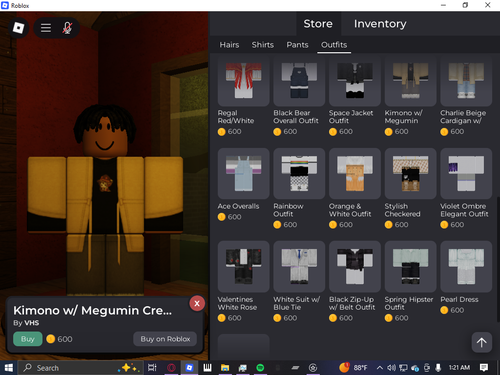Select the Violet Ombre Elegant Outfit thumbnail

pyautogui.click(x=466, y=174)
